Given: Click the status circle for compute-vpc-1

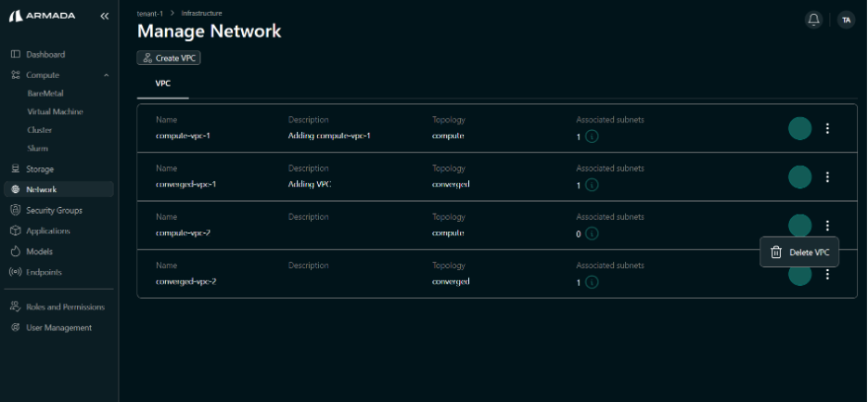Looking at the screenshot, I should click(800, 129).
